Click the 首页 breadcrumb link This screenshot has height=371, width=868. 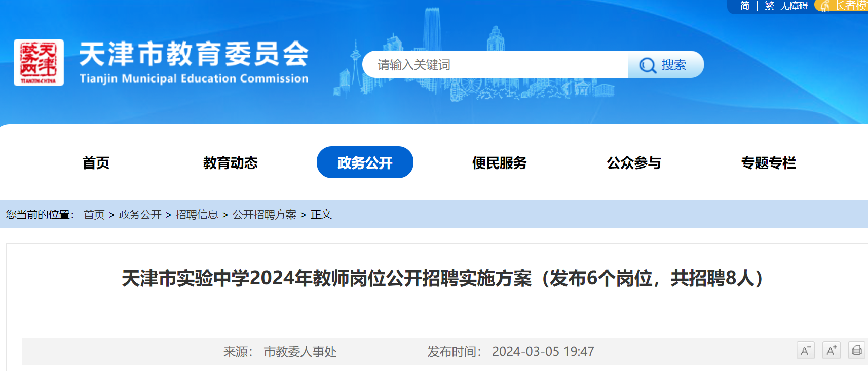point(94,215)
